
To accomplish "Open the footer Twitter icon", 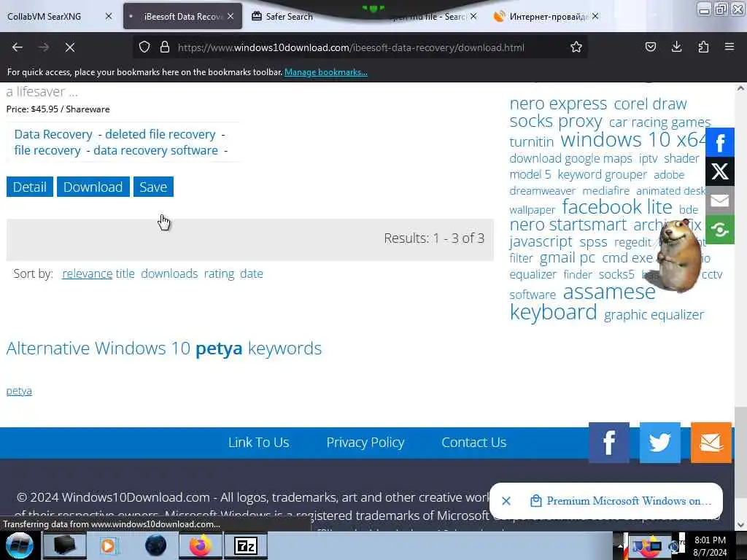I will click(659, 443).
